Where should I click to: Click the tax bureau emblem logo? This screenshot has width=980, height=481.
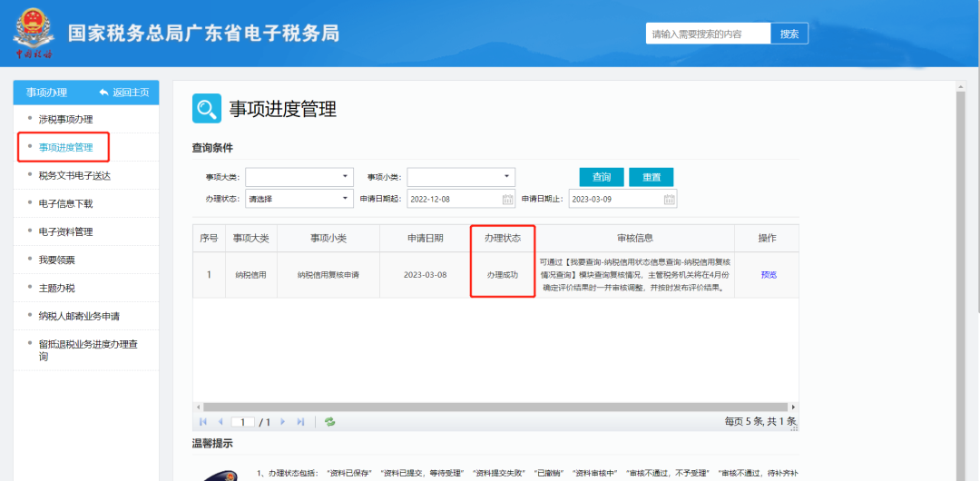coord(33,33)
